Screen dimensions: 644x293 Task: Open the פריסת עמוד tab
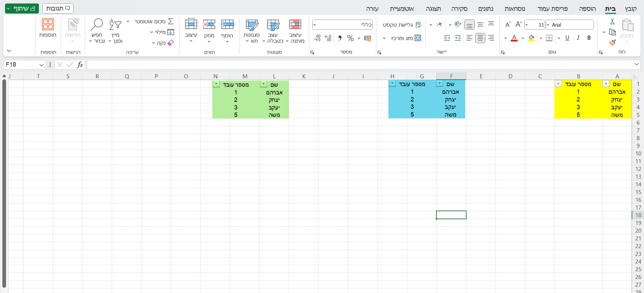552,9
